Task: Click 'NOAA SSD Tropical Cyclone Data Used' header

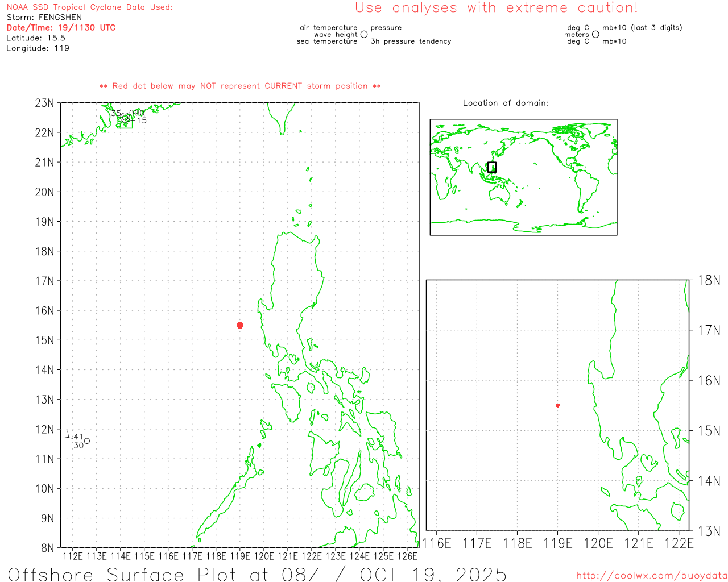Action: 89,7
